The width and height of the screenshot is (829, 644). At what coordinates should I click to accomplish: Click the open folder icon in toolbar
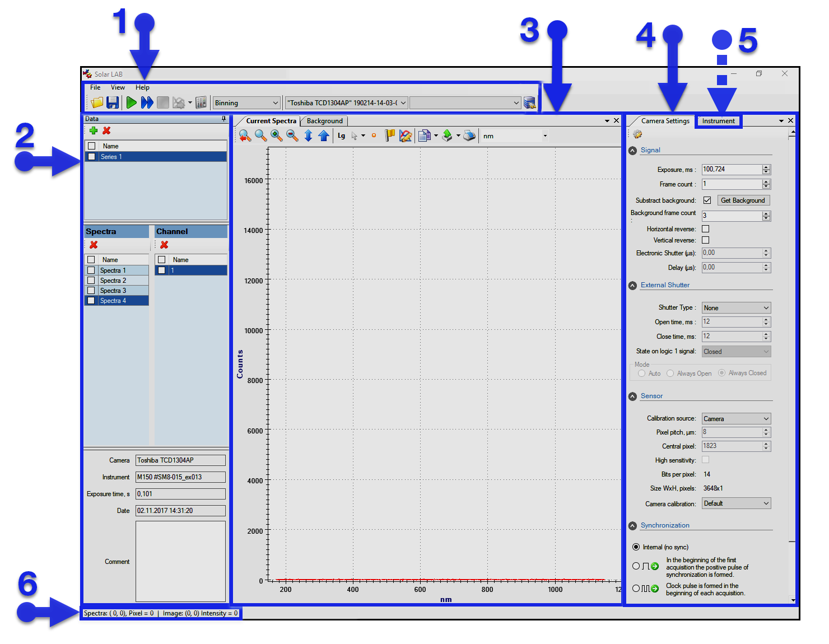(x=97, y=102)
